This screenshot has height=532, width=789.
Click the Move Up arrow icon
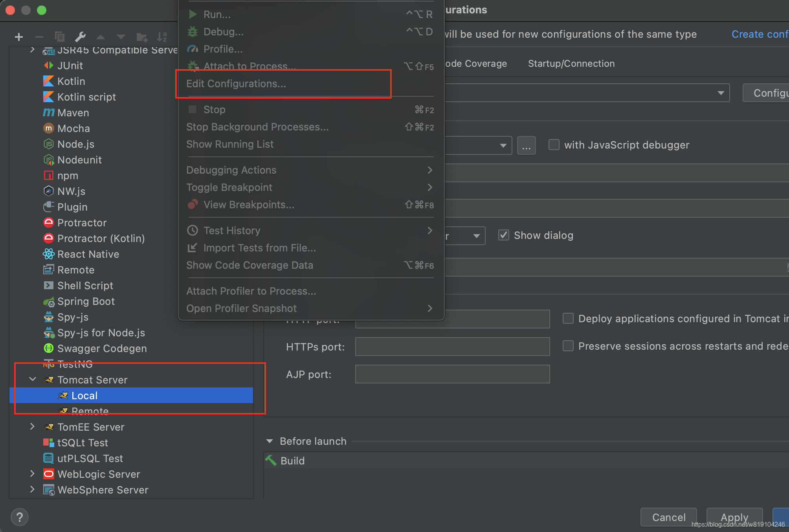tap(101, 37)
